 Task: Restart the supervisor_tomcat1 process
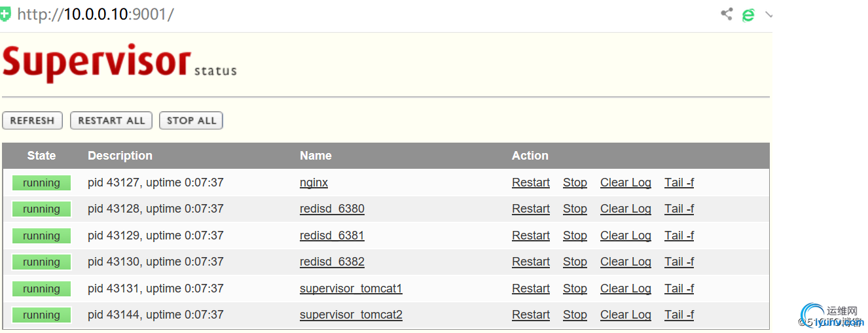point(531,289)
